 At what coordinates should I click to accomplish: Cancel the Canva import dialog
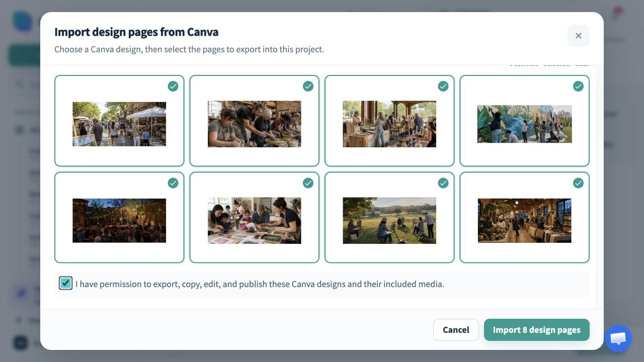[x=456, y=330]
